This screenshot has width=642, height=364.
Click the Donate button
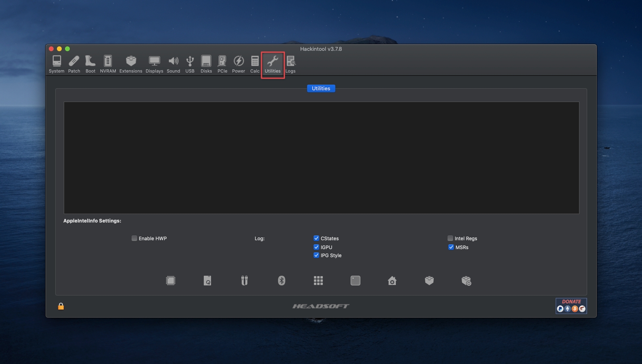tap(571, 306)
